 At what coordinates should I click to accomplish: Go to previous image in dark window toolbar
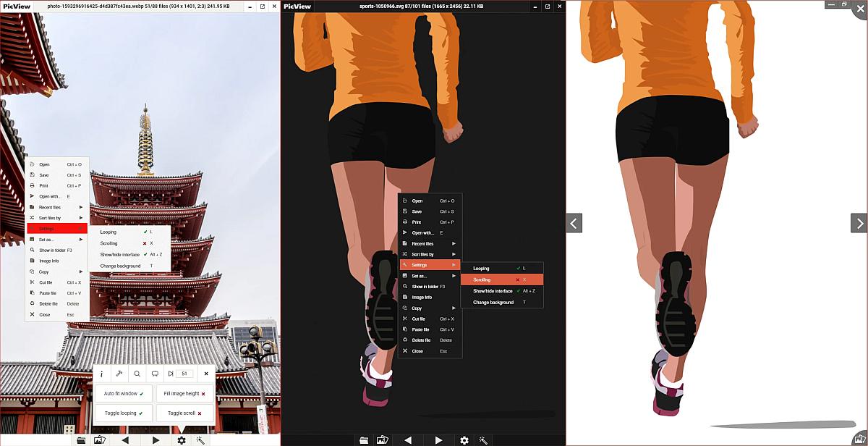click(x=408, y=439)
